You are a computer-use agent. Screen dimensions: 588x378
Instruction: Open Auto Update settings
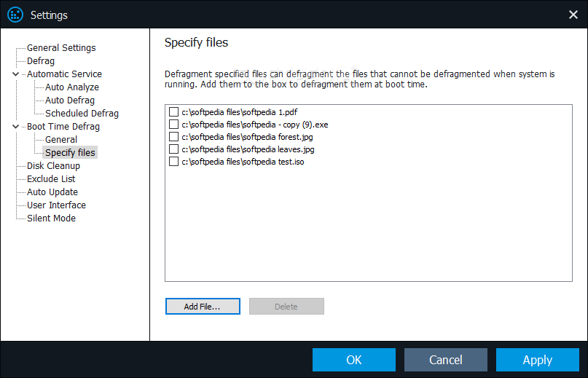point(52,192)
